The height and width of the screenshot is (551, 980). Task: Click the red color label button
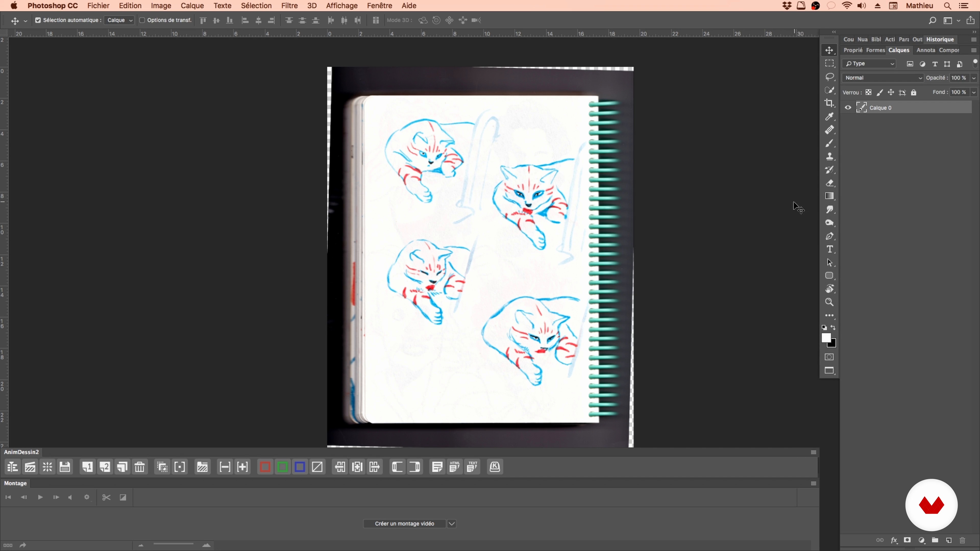coord(265,467)
